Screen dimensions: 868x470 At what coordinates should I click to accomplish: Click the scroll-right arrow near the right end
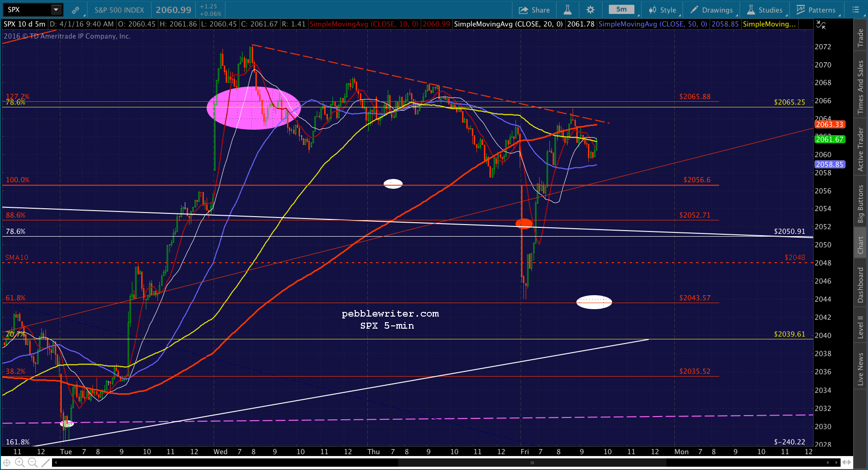836,463
